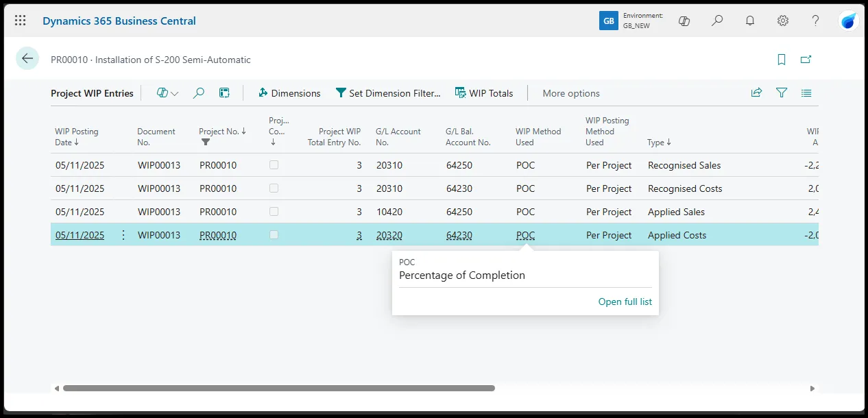Screen dimensions: 868x418
Task: Open the app launcher waffle menu
Action: [21, 21]
